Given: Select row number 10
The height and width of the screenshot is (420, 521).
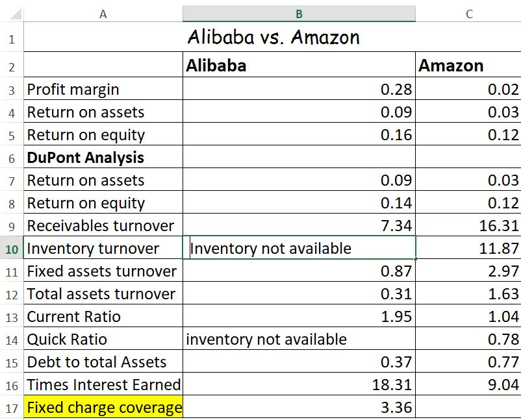Looking at the screenshot, I should pyautogui.click(x=12, y=248).
